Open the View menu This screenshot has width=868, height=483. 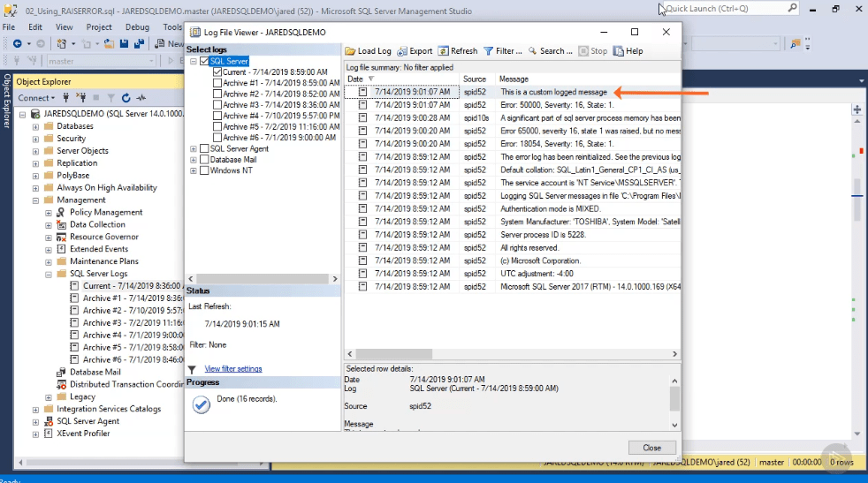click(64, 26)
